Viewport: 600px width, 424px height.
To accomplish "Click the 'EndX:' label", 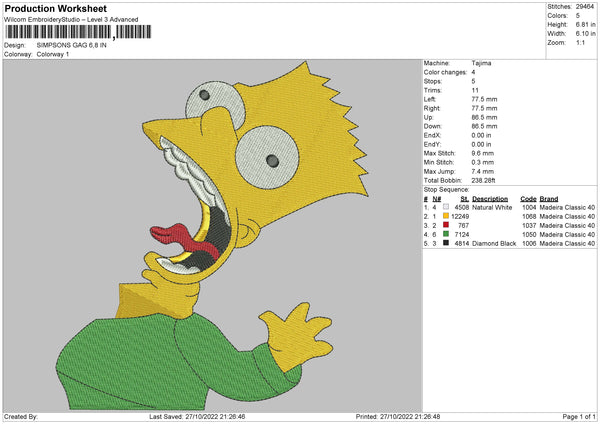I will [x=432, y=135].
